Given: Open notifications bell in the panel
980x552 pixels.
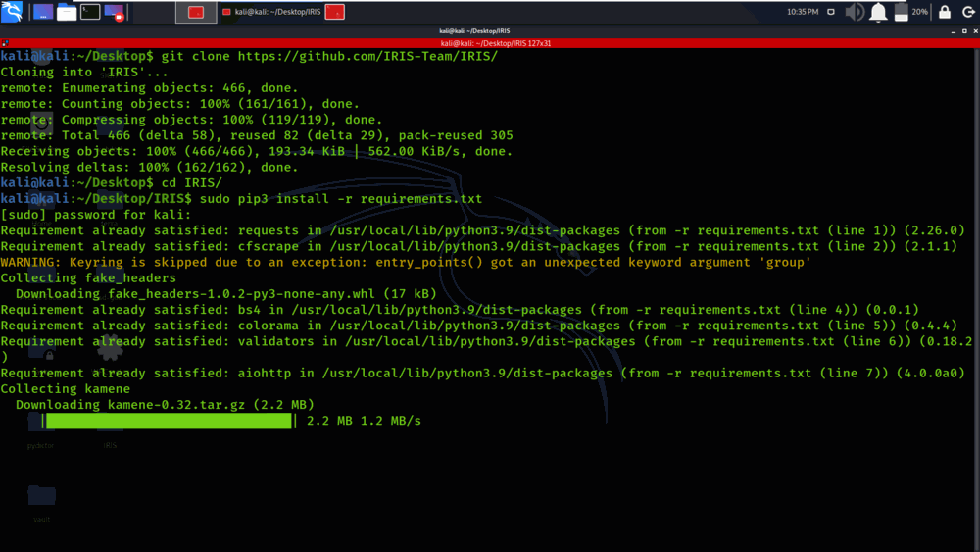Looking at the screenshot, I should point(878,12).
